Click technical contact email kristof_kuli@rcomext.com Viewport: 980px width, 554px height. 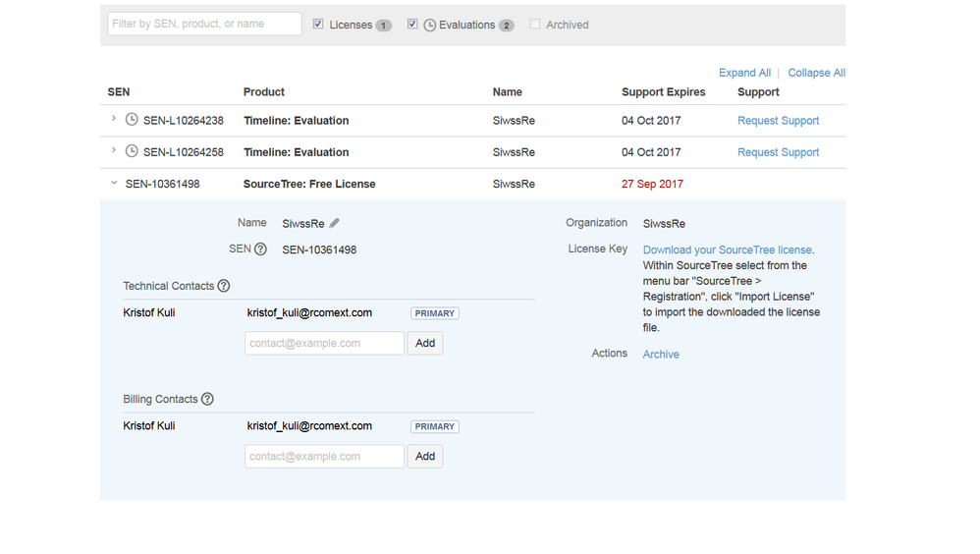point(309,312)
